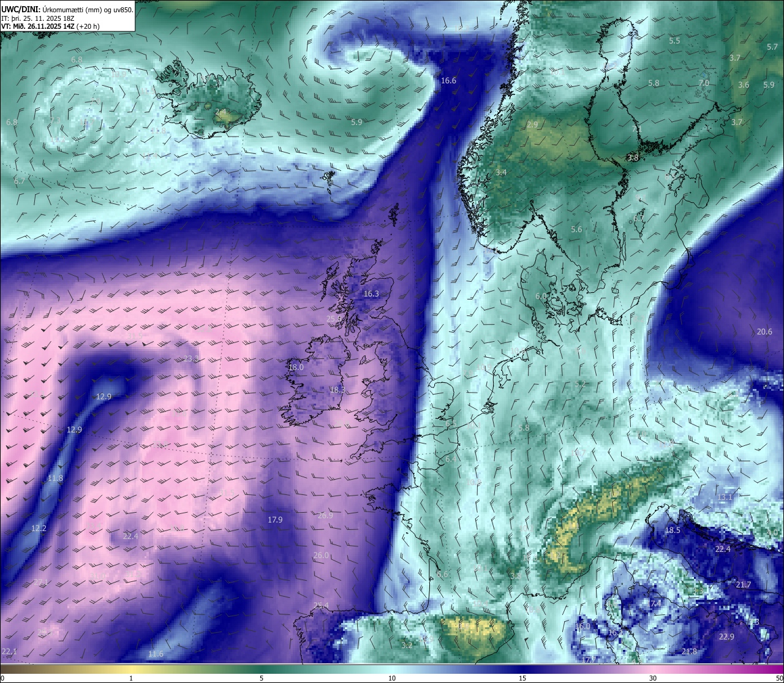Click the value 25.4 near northern Spain

[321, 606]
